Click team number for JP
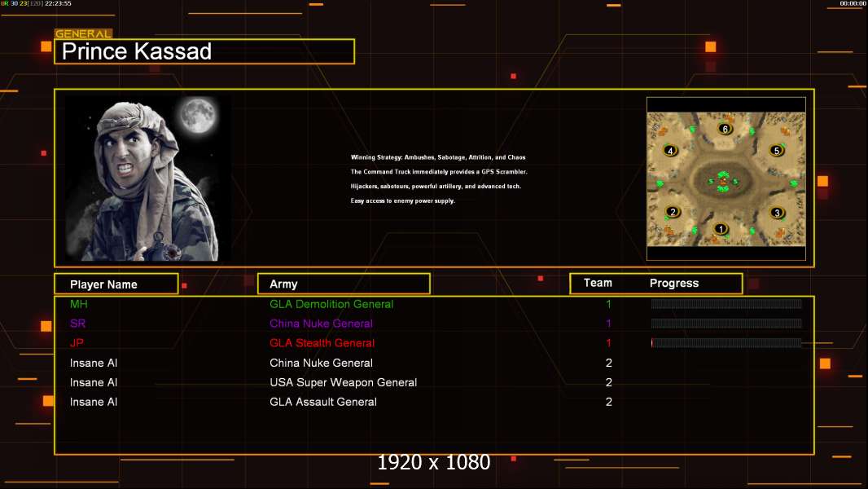Image resolution: width=868 pixels, height=489 pixels. [608, 343]
